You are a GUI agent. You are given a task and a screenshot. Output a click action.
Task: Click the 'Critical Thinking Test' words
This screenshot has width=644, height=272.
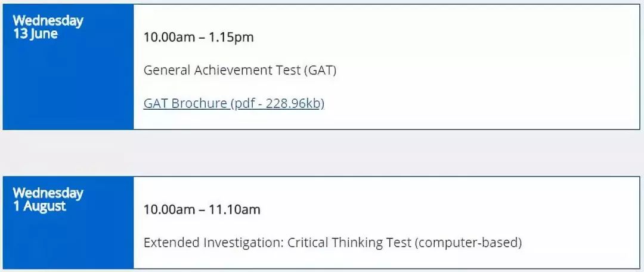click(x=349, y=242)
